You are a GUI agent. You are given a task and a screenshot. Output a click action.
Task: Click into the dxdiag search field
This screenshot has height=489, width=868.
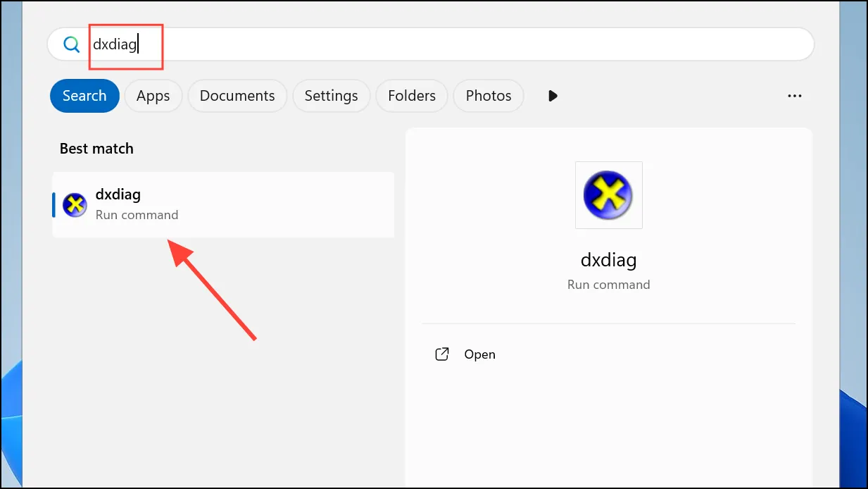[x=431, y=45]
